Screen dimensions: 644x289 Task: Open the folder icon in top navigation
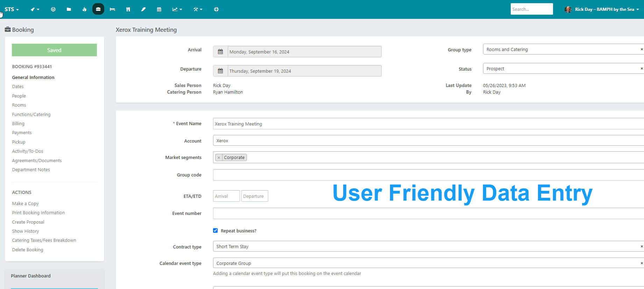tap(69, 9)
